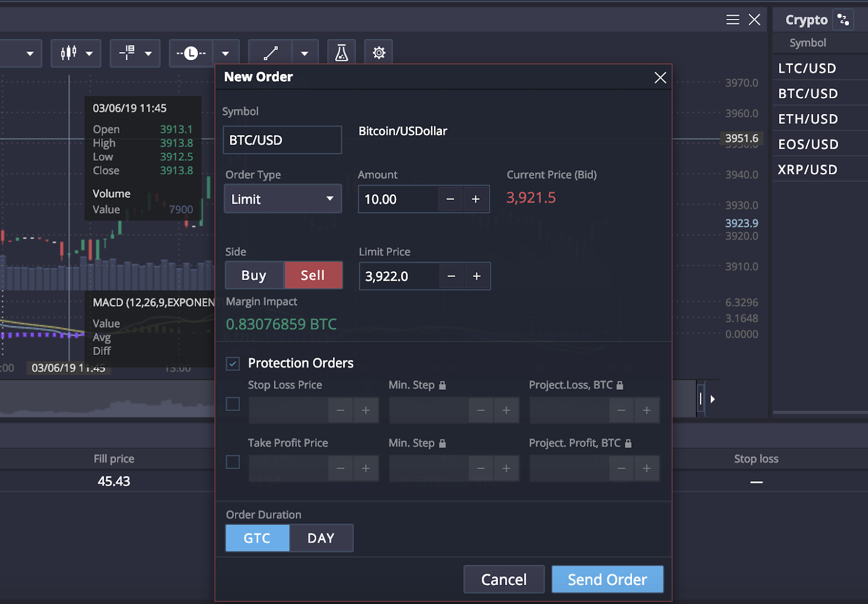Select the Sell side
Screen dimensions: 868x604
313,275
